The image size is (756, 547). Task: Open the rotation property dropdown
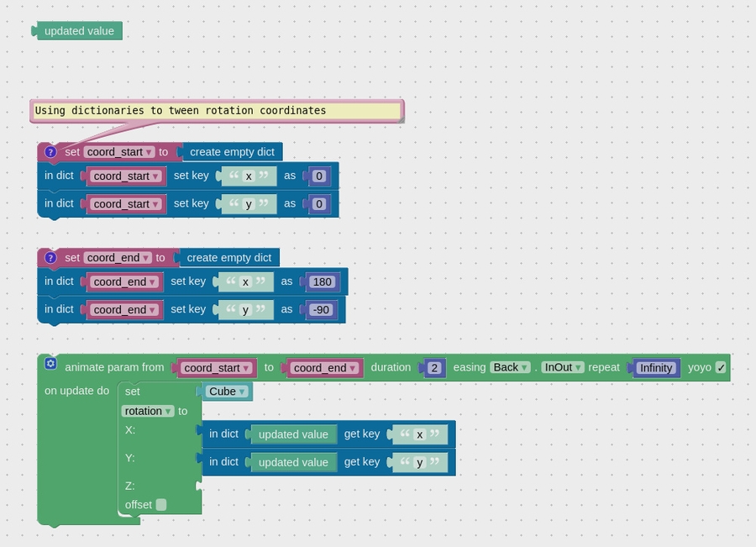point(148,411)
